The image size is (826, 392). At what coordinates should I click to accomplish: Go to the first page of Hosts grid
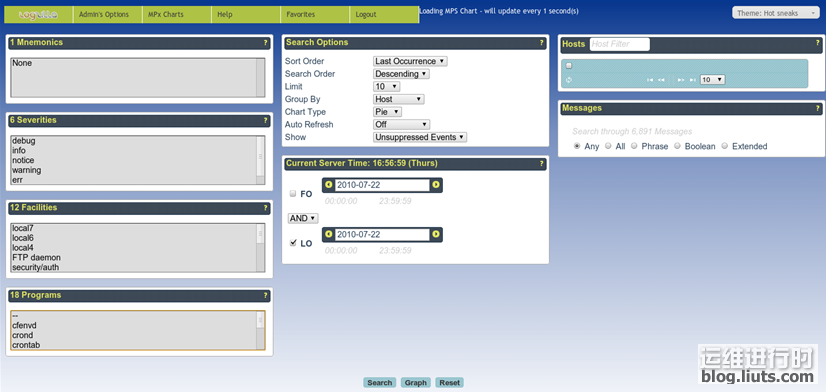(650, 80)
